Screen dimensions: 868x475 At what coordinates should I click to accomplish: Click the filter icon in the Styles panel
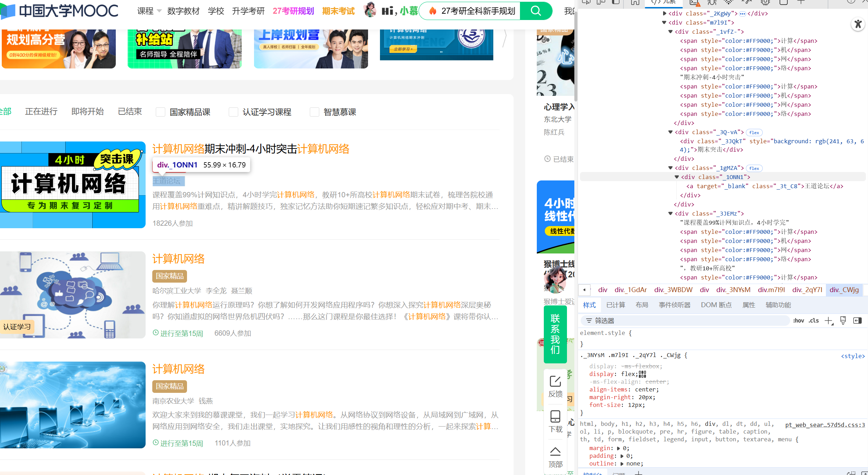pos(588,320)
